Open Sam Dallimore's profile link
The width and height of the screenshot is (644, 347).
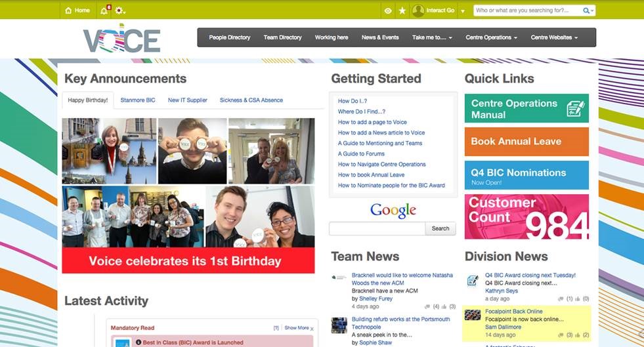click(503, 327)
